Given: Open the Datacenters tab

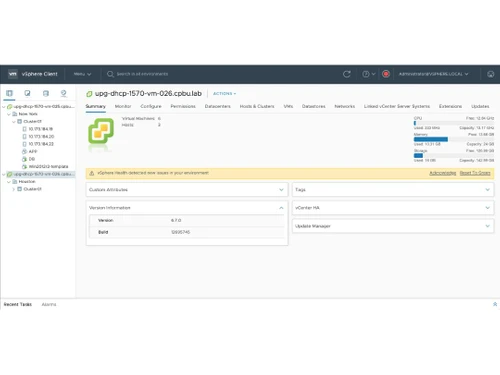Looking at the screenshot, I should coord(218,106).
